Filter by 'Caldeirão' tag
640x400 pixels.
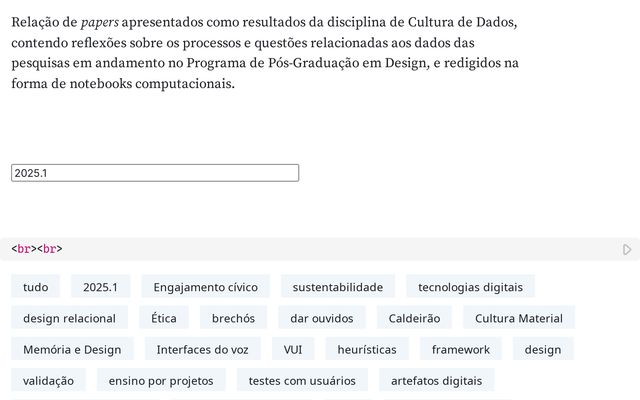point(414,318)
